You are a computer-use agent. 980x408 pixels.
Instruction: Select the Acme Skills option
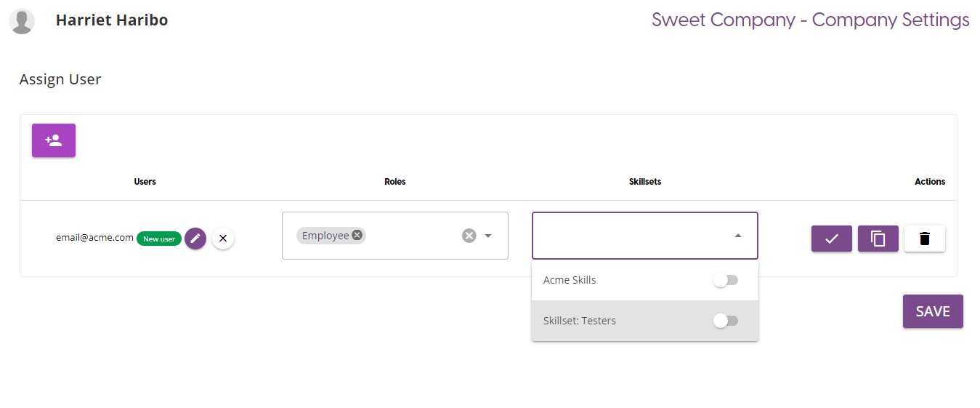pyautogui.click(x=570, y=281)
